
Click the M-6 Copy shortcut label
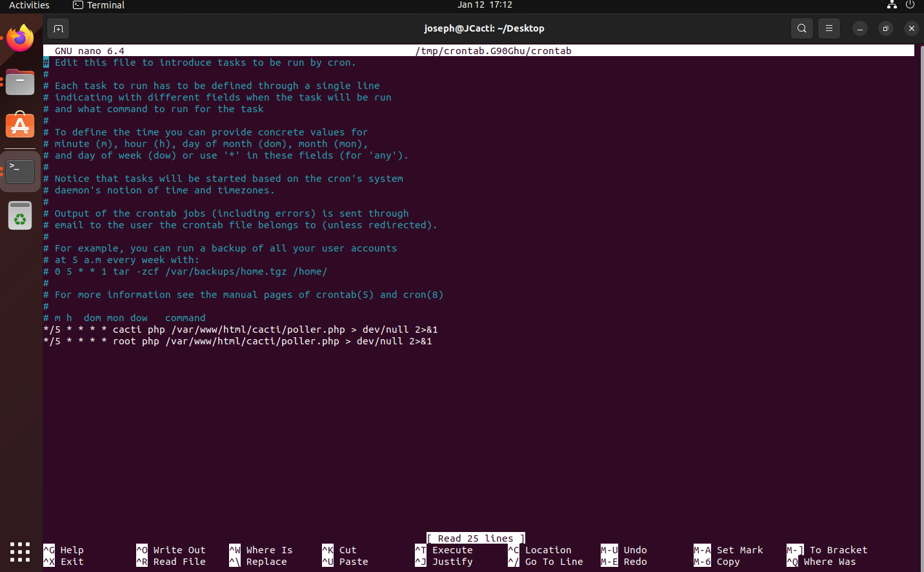click(x=717, y=562)
